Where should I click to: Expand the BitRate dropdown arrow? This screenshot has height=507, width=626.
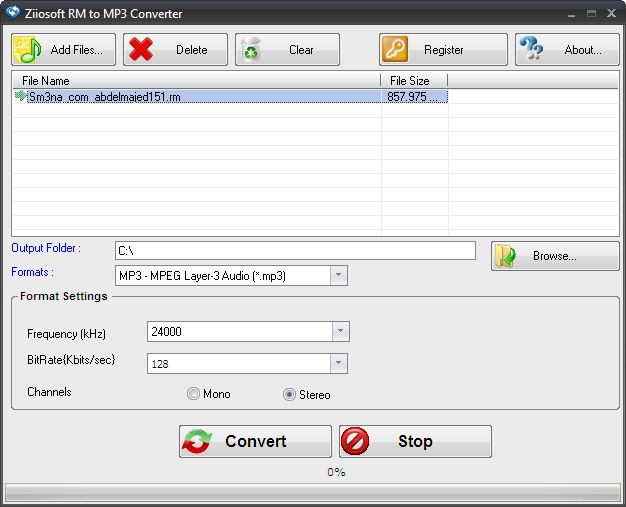(339, 363)
